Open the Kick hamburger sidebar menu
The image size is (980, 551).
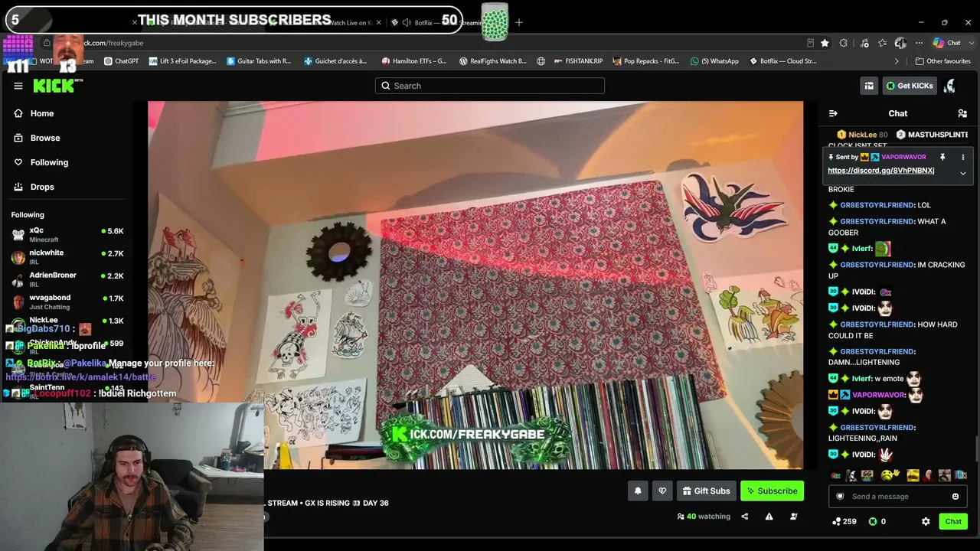18,86
